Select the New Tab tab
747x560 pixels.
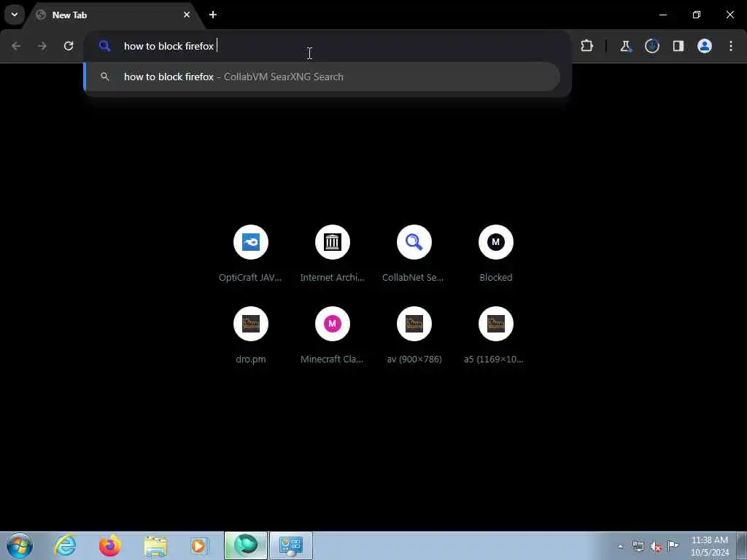pyautogui.click(x=113, y=15)
